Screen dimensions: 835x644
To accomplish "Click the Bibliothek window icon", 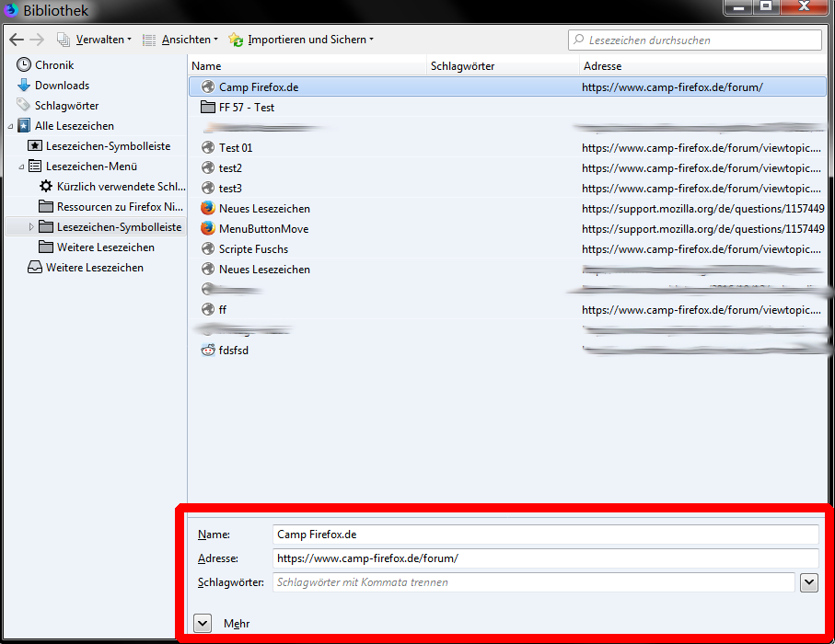I will coord(11,9).
